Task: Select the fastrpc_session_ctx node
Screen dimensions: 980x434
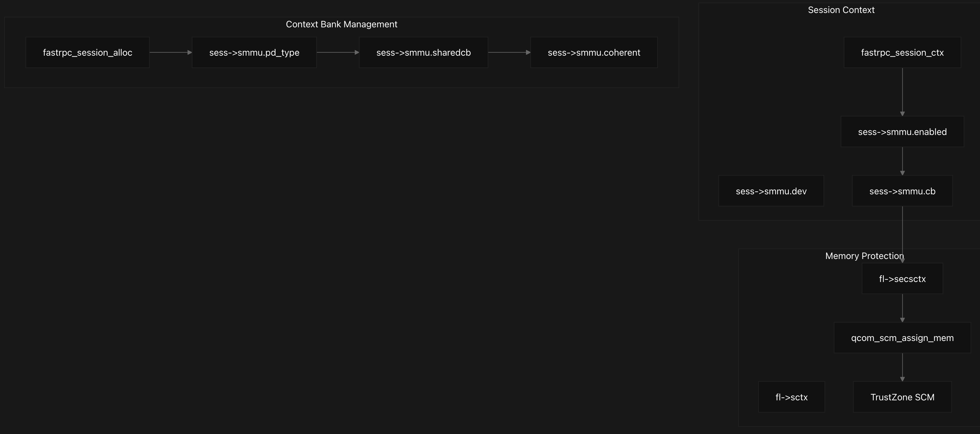Action: click(902, 53)
